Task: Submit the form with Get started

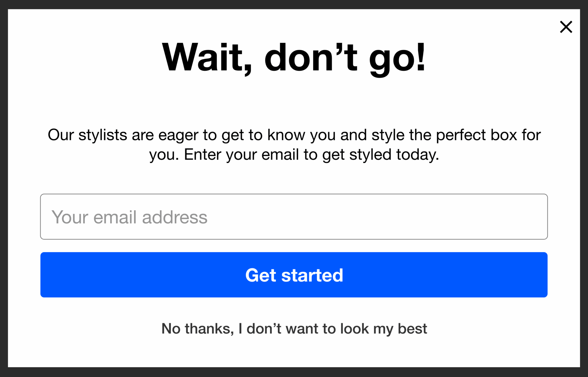Action: (x=294, y=275)
